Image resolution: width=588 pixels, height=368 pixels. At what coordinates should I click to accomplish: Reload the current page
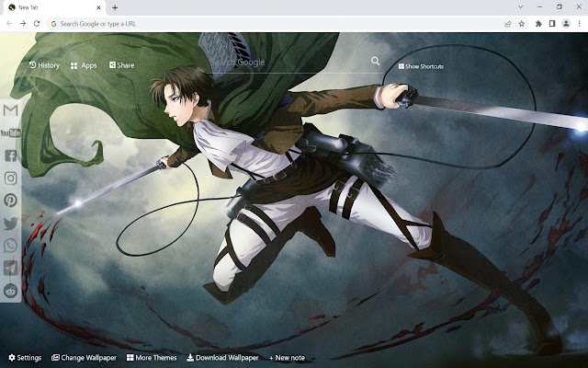[x=37, y=24]
